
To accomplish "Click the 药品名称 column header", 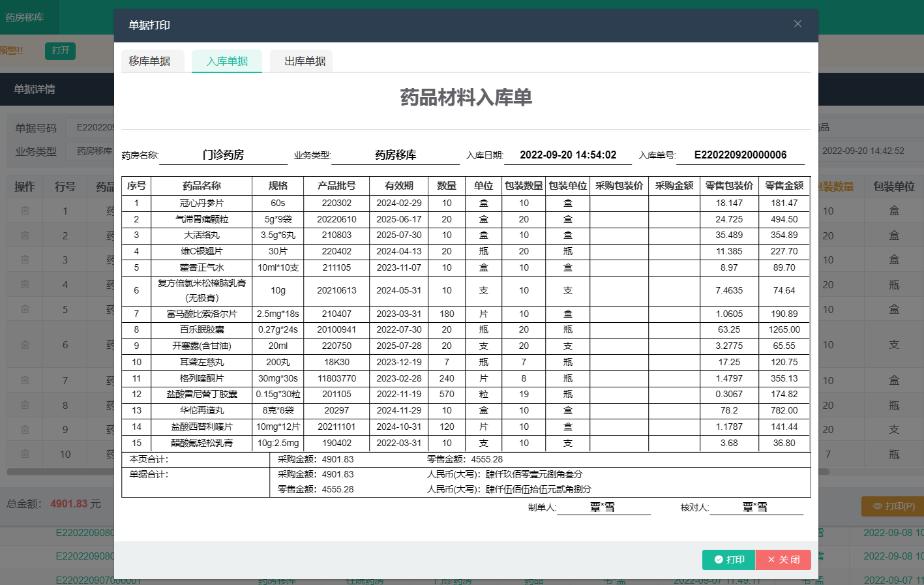I will [201, 186].
